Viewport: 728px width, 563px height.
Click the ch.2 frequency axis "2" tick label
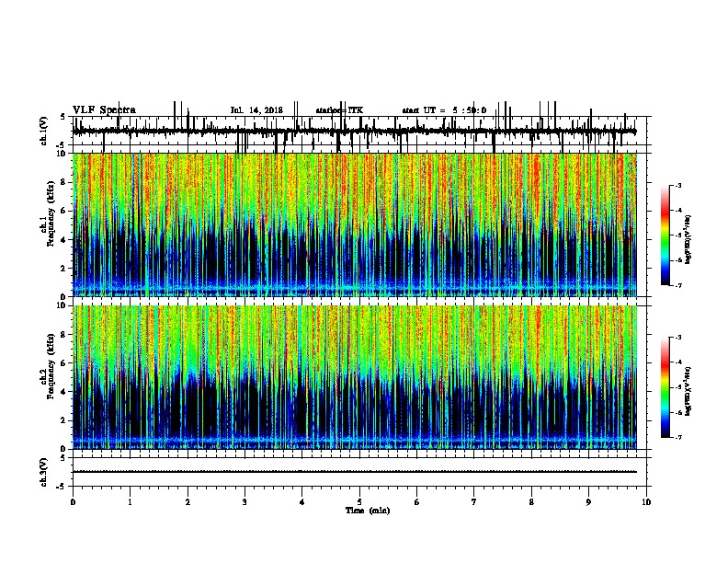click(x=64, y=420)
